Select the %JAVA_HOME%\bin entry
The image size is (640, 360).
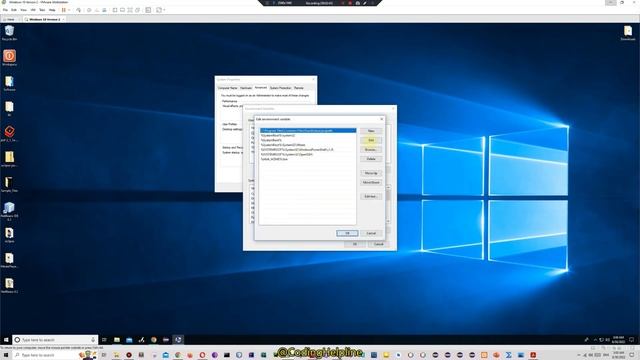[x=308, y=159]
